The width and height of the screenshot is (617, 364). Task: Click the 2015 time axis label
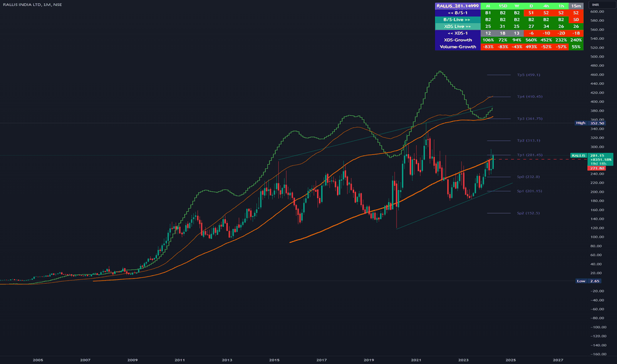coord(274,360)
